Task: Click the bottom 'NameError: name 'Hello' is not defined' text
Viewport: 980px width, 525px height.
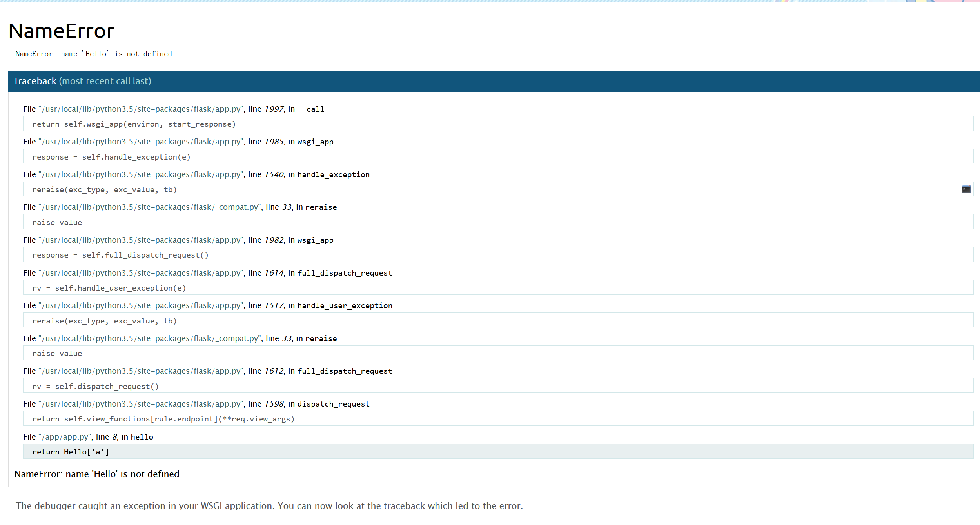Action: tap(97, 474)
